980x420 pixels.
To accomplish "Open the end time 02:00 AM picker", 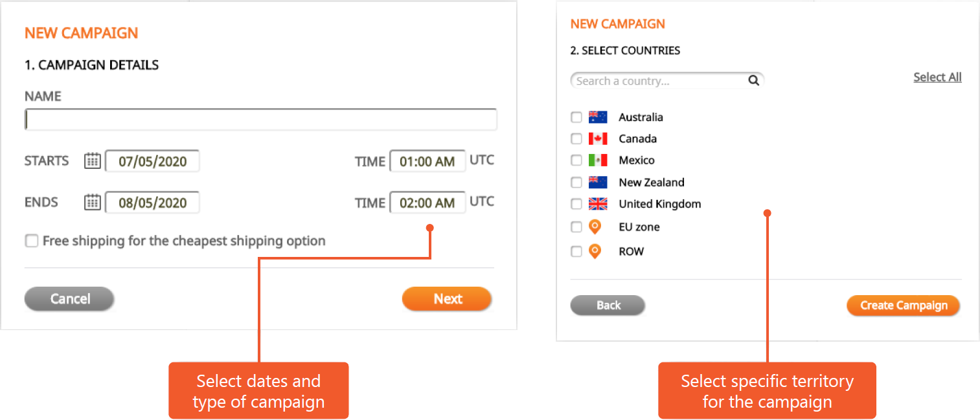I will tap(427, 203).
